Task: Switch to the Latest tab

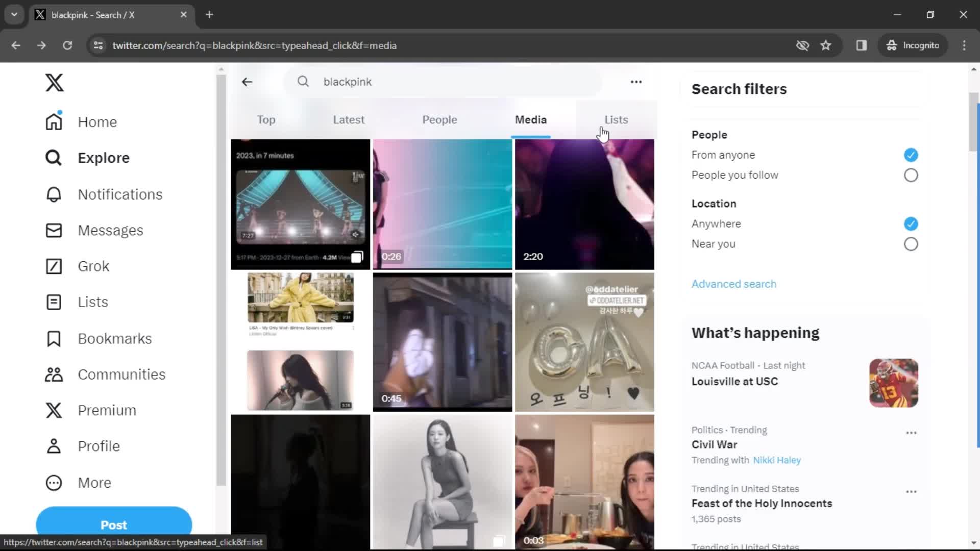Action: (349, 120)
